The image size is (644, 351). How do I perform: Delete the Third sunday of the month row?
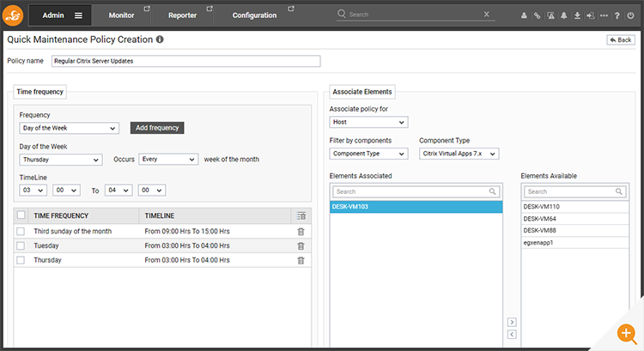tap(301, 232)
